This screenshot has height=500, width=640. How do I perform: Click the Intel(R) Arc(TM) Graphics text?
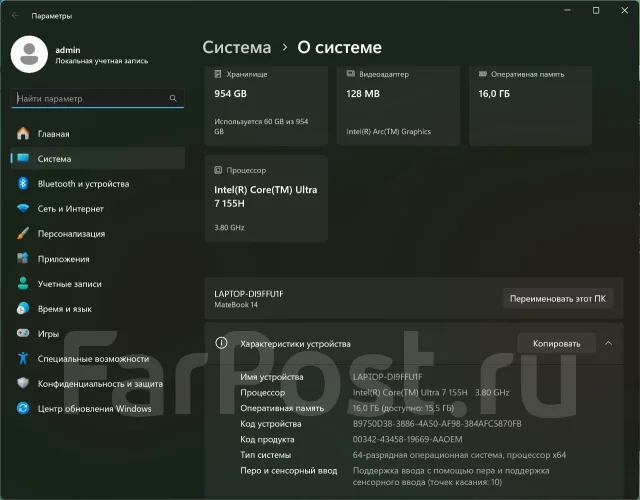point(388,131)
